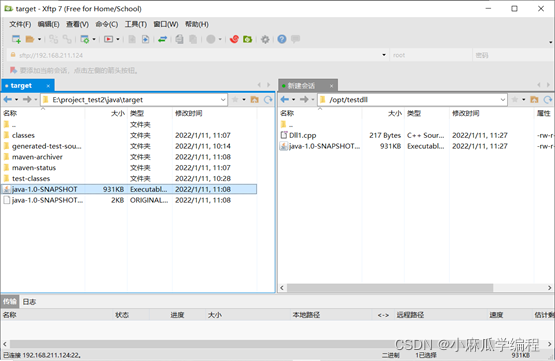The image size is (555, 361).
Task: Open Options via the gear icon
Action: (x=265, y=39)
